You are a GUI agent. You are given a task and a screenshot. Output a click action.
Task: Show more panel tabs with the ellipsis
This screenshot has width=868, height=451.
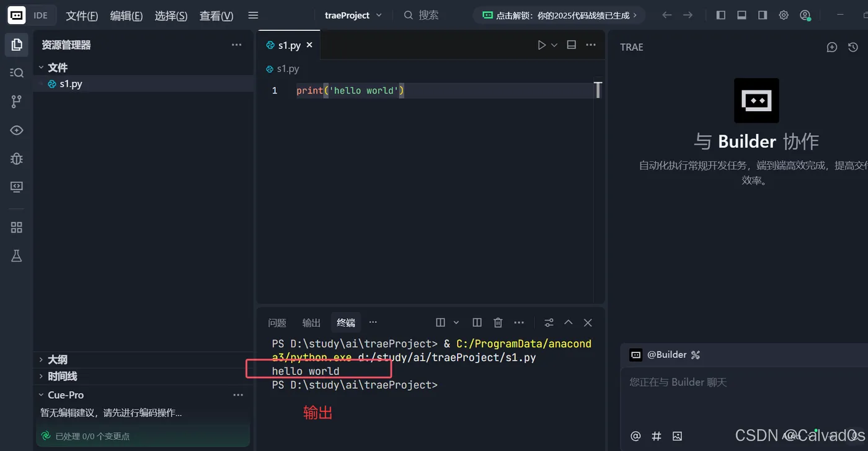(373, 323)
